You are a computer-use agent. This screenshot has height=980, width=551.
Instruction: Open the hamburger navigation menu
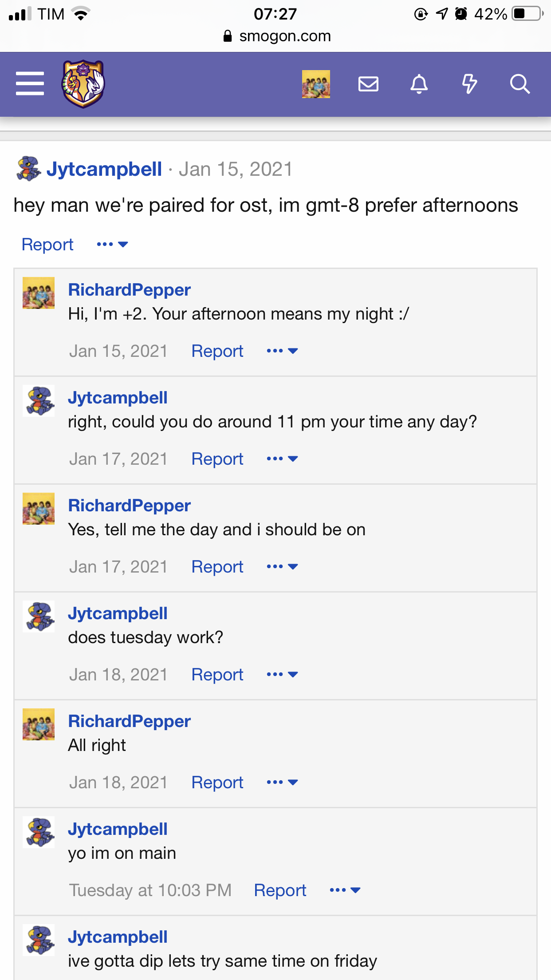30,83
